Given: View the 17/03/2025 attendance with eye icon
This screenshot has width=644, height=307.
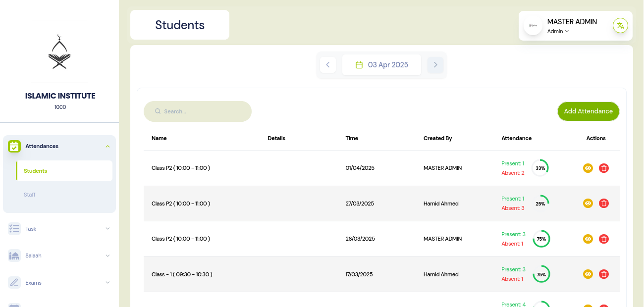Looking at the screenshot, I should point(588,274).
